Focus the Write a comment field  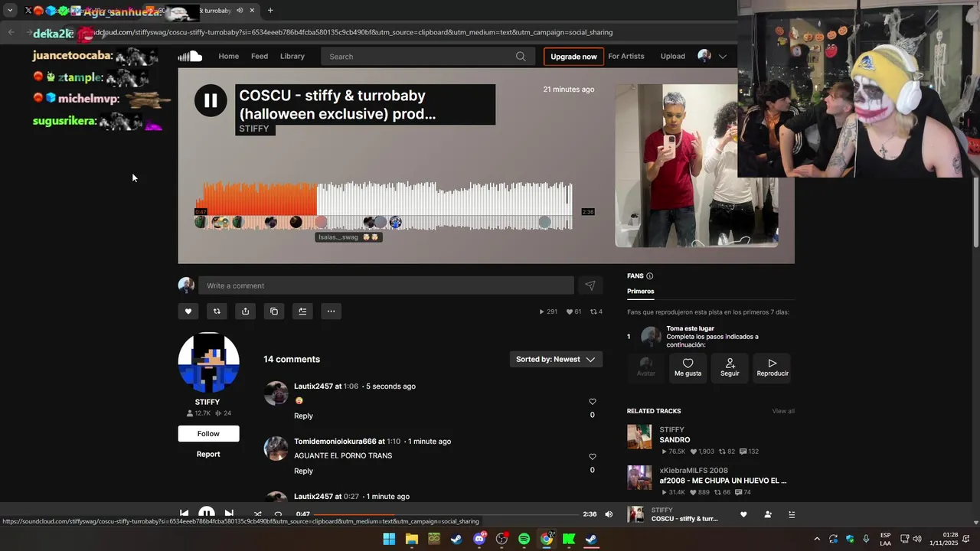[386, 285]
